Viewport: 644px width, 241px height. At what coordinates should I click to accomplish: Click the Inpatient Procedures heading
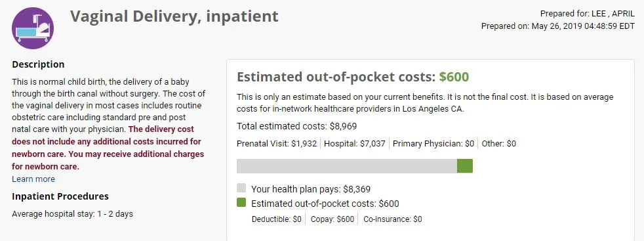click(60, 196)
